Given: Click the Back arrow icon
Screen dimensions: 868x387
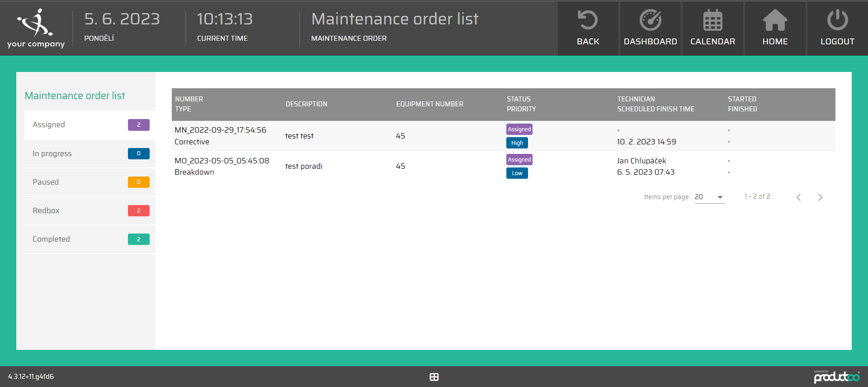Looking at the screenshot, I should [x=588, y=21].
